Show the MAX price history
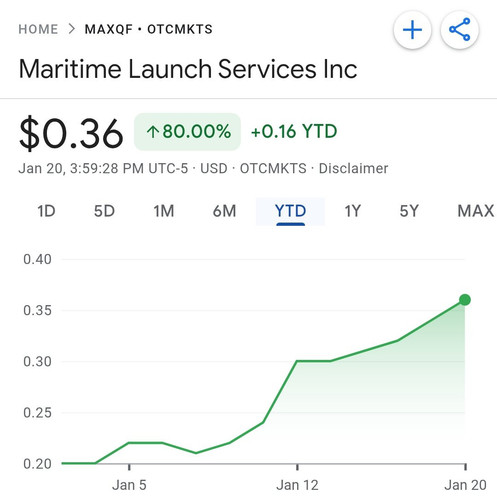This screenshot has width=497, height=500. 476,211
